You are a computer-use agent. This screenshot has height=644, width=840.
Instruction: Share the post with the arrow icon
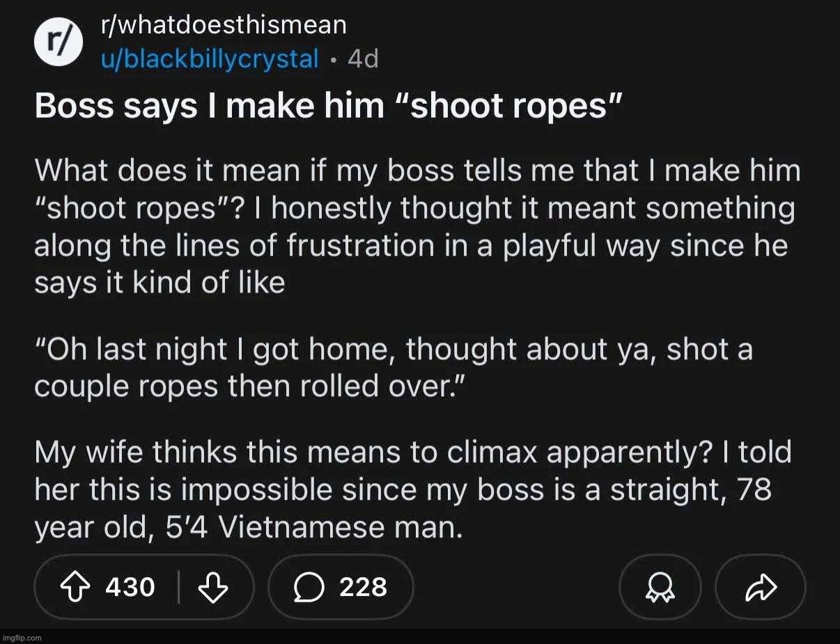760,587
